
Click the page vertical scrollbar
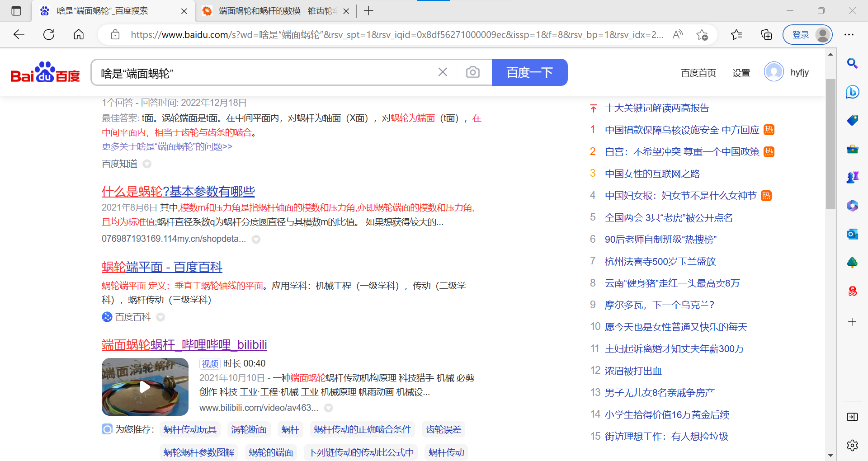click(x=830, y=145)
